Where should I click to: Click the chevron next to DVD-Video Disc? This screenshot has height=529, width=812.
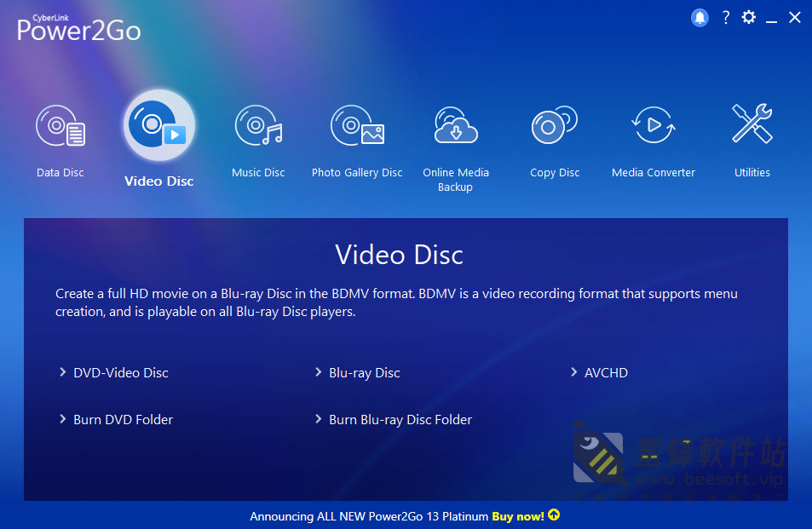(63, 372)
